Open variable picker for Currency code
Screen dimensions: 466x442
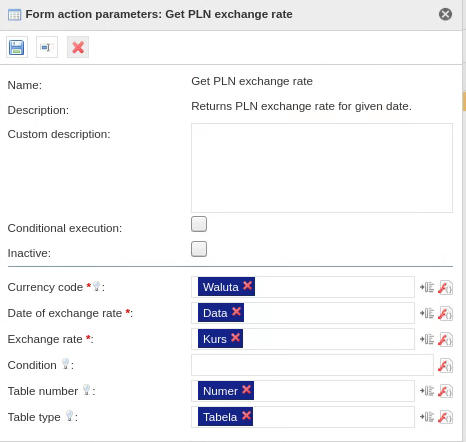pos(427,287)
